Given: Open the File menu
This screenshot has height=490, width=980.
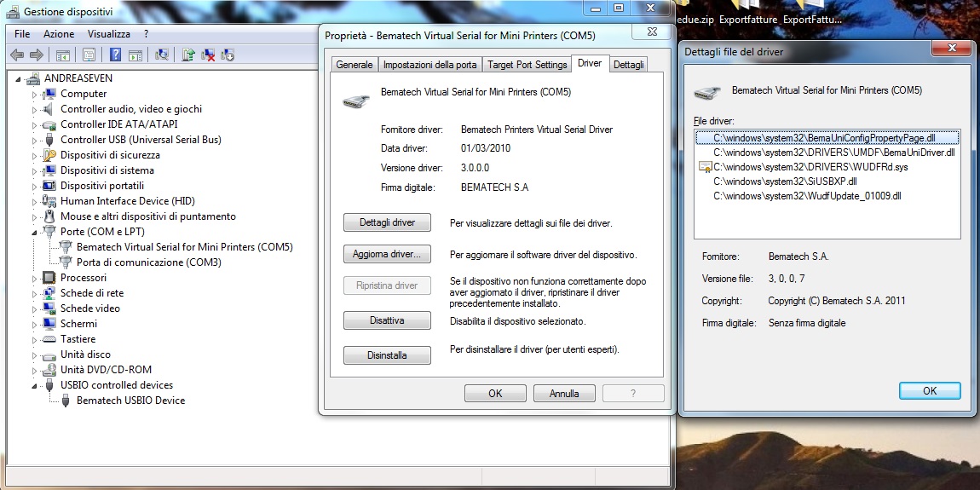Looking at the screenshot, I should (x=22, y=34).
